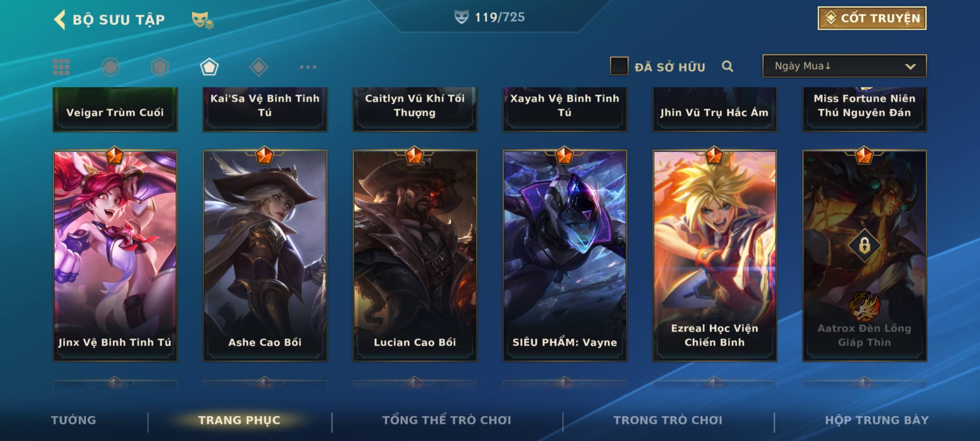Open the Hộp Trưng Bày tab

coord(877,420)
